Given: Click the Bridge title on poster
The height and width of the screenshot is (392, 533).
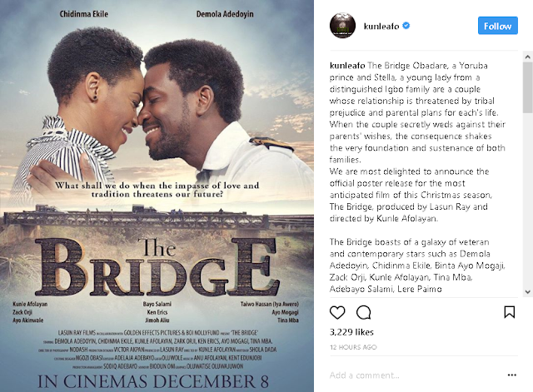Looking at the screenshot, I should [x=157, y=267].
